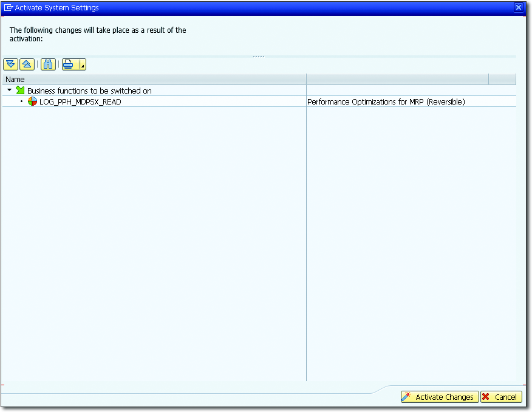Click the dialog title bar icon
The height and width of the screenshot is (412, 532).
point(9,7)
